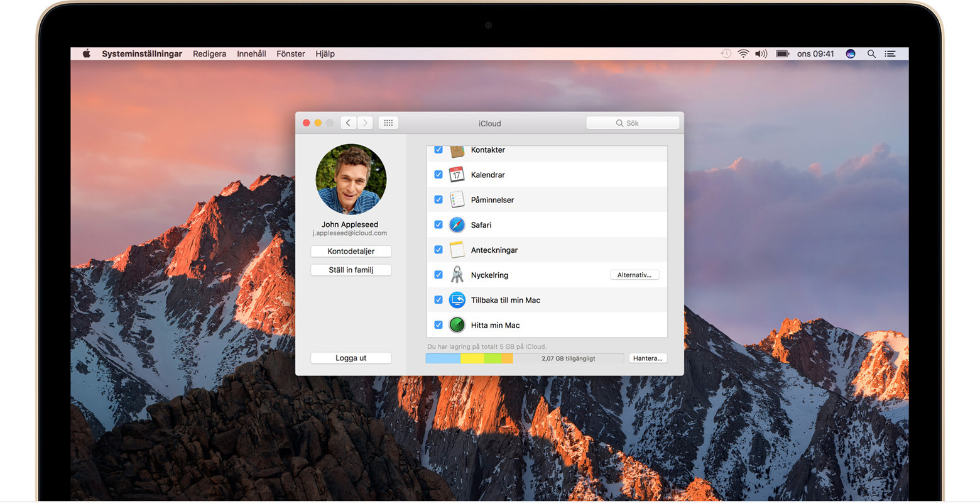Uncheck the Kalendrar checkbox

438,174
